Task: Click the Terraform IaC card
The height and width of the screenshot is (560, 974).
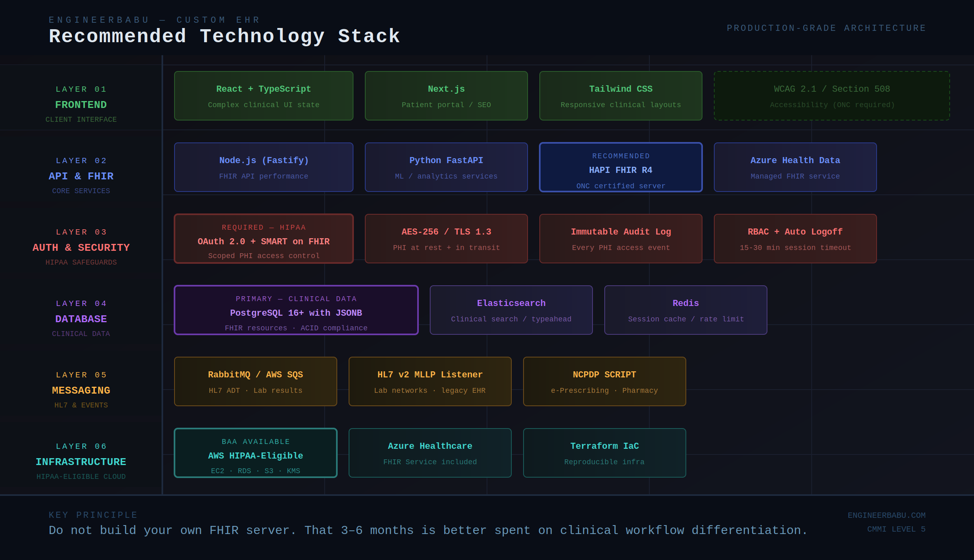Action: click(x=605, y=453)
